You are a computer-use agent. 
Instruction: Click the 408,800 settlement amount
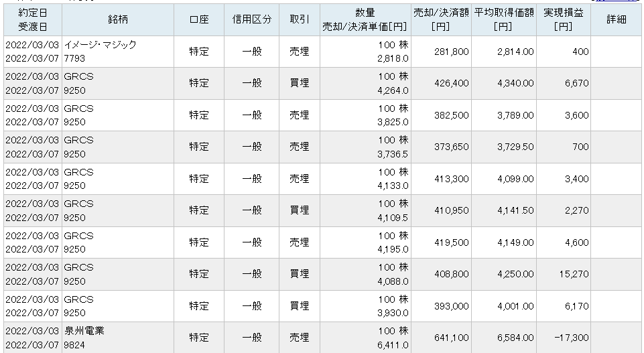point(452,274)
